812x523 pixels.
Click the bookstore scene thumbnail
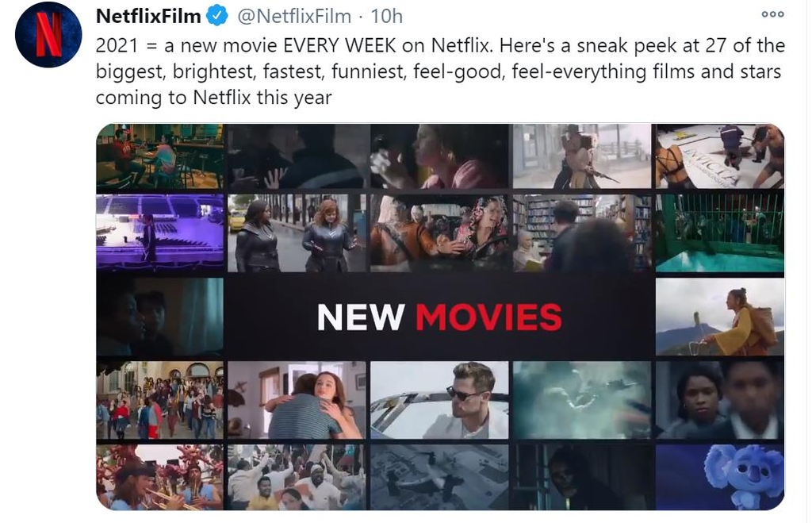(x=582, y=233)
